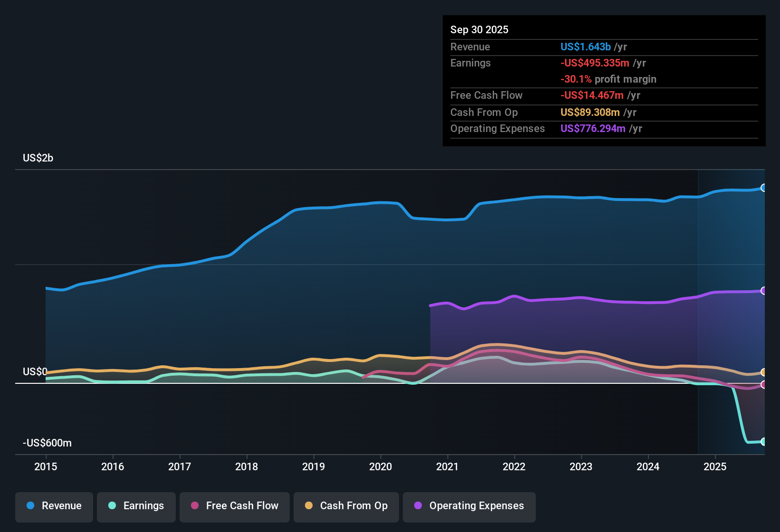
Task: Toggle the Revenue series visibility
Action: click(x=54, y=506)
